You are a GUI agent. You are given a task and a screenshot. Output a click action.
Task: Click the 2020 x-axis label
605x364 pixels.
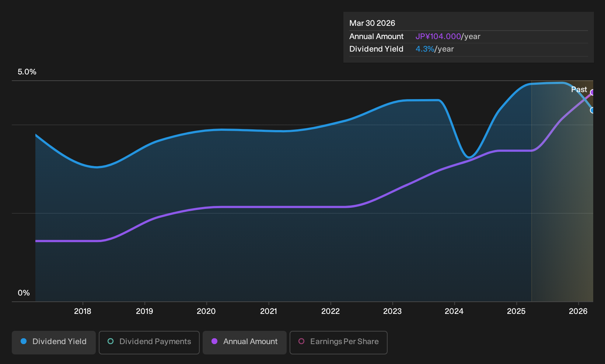[x=206, y=311]
